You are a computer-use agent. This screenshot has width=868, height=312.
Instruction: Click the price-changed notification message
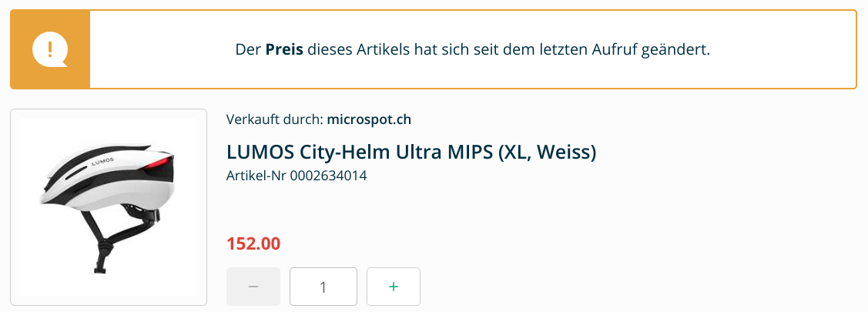472,50
